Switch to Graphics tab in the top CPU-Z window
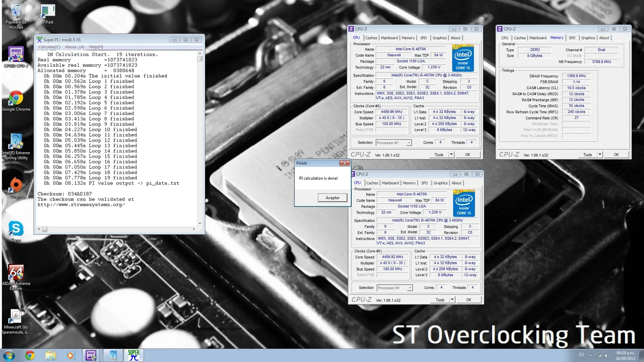Image resolution: width=644 pixels, height=362 pixels. [440, 38]
